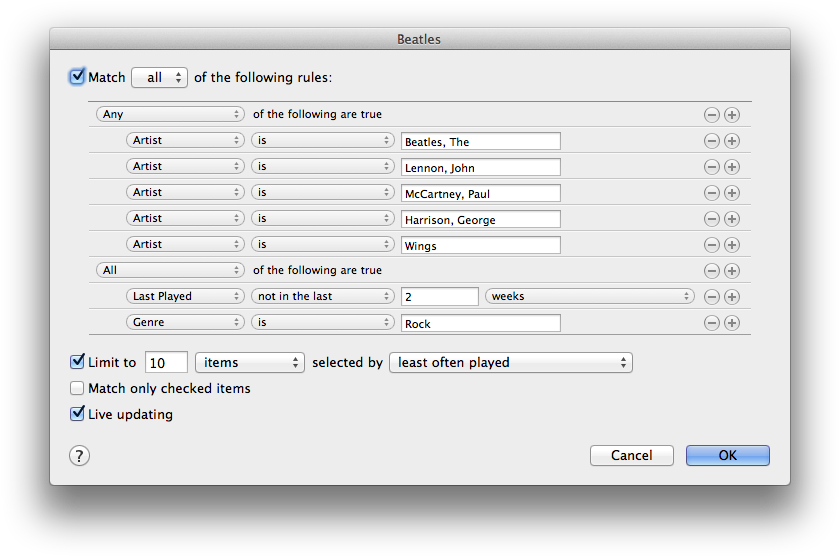Viewport: 839px width, 556px height.
Task: Add a rule after Genre Rock
Action: (732, 323)
